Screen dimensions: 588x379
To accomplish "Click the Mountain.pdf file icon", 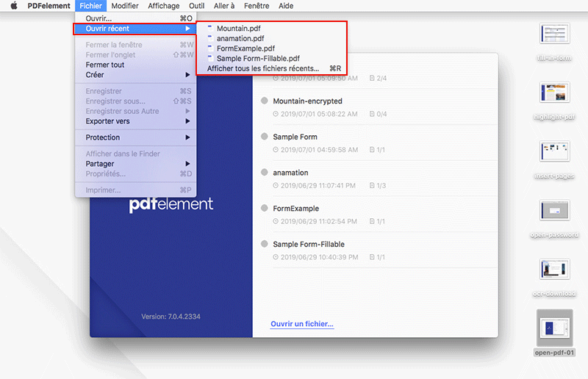I will coord(210,28).
